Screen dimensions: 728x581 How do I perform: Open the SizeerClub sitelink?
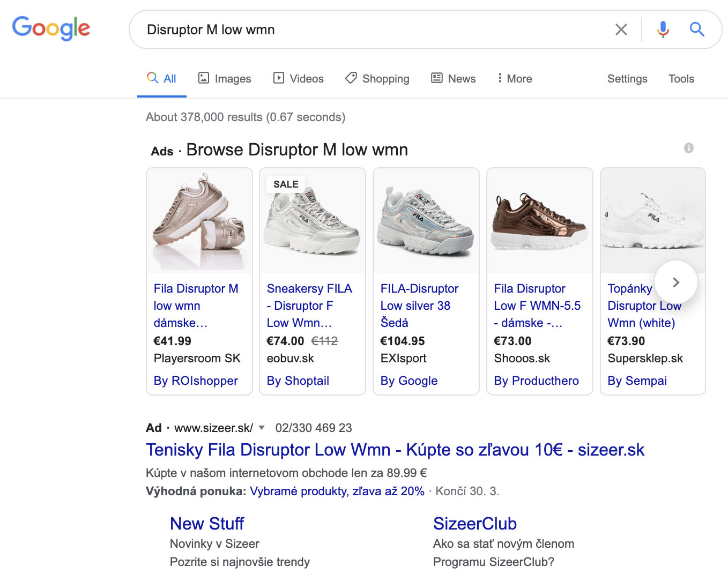[x=475, y=523]
